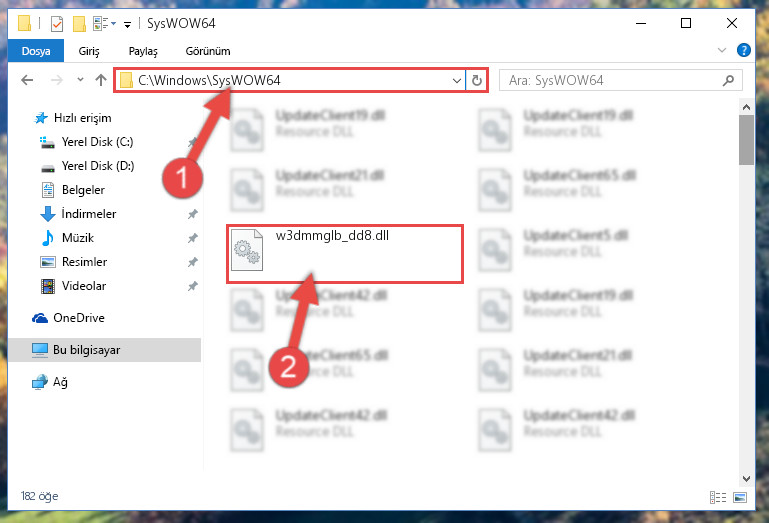Screen dimensions: 769x523
Task: Open the Görünüm ribbon tab
Action: pos(208,51)
